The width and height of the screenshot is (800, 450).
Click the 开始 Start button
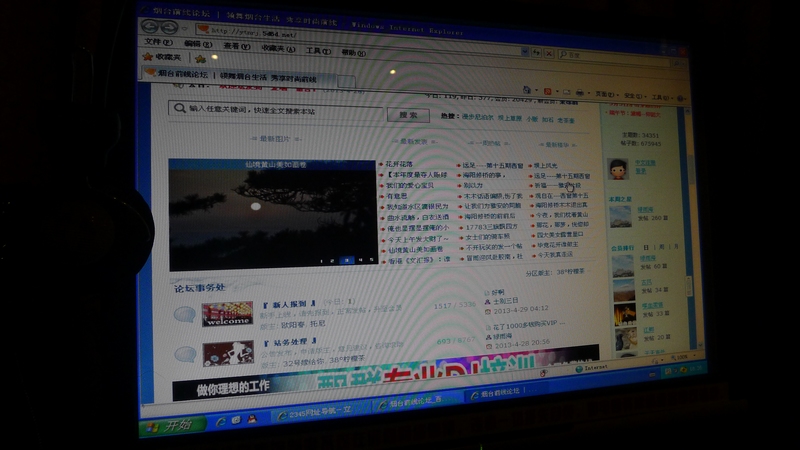click(x=172, y=426)
